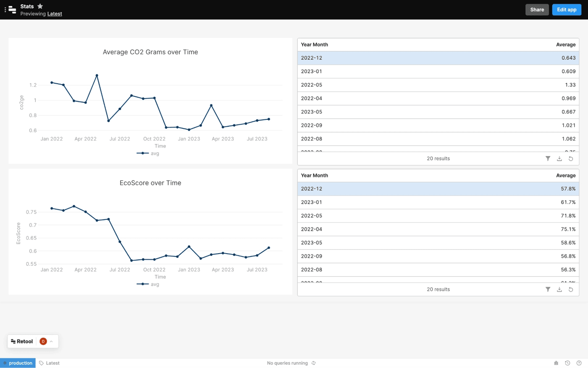The height and width of the screenshot is (368, 588).
Task: Open the filter icon on the top table
Action: (548, 159)
